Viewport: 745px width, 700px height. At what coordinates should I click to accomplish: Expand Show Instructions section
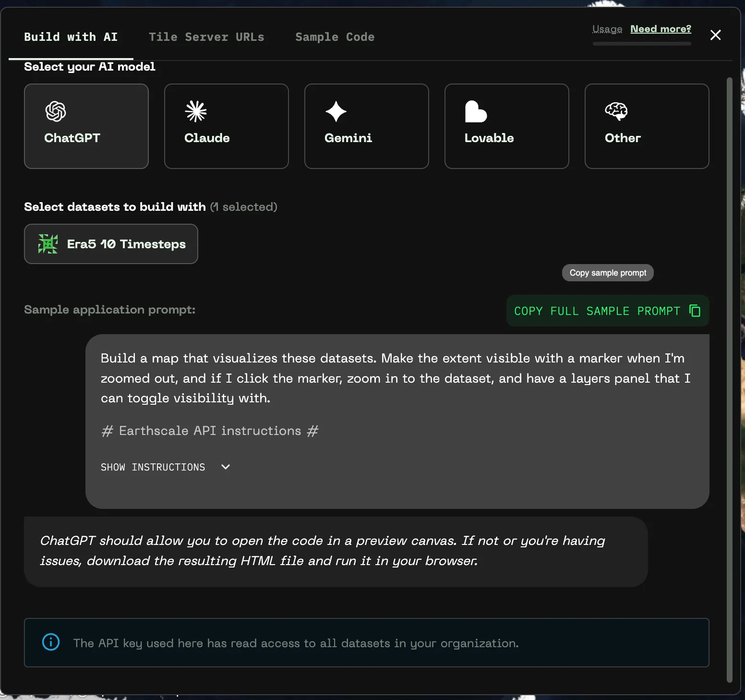point(153,467)
